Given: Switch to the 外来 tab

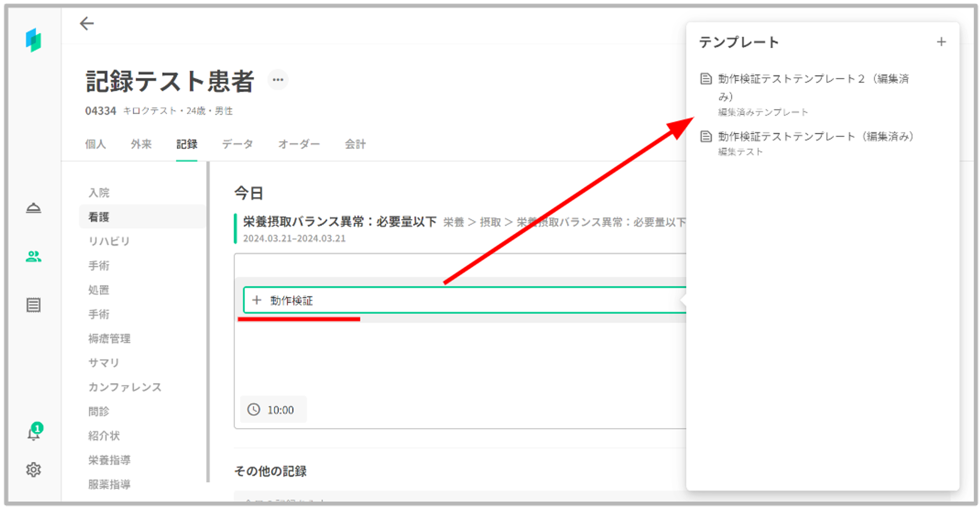Looking at the screenshot, I should pyautogui.click(x=141, y=144).
